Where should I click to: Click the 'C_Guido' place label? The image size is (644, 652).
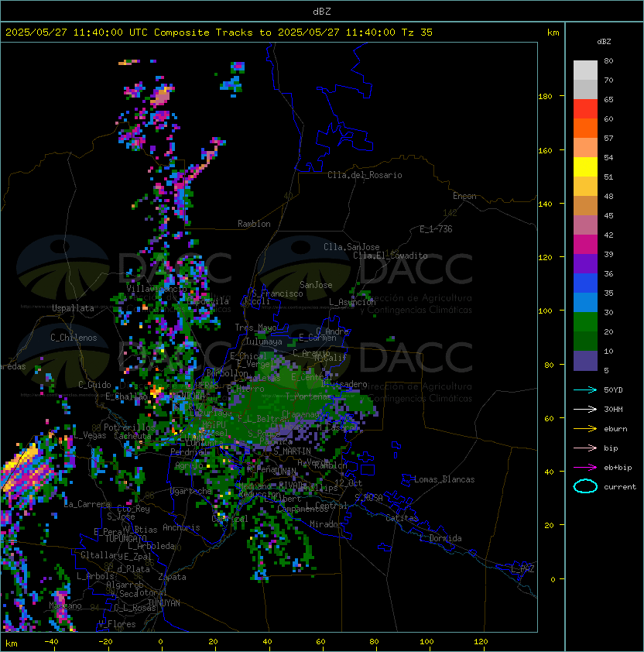point(94,385)
